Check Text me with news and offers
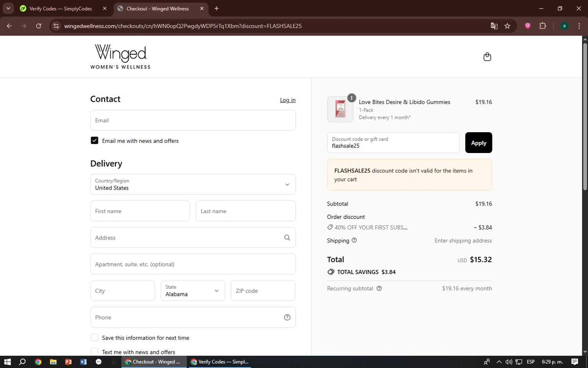Viewport: 588px width, 368px height. coord(94,352)
